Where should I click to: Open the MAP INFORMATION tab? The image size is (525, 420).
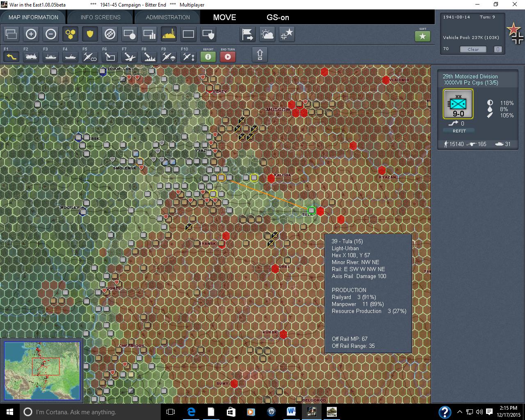[x=33, y=17]
